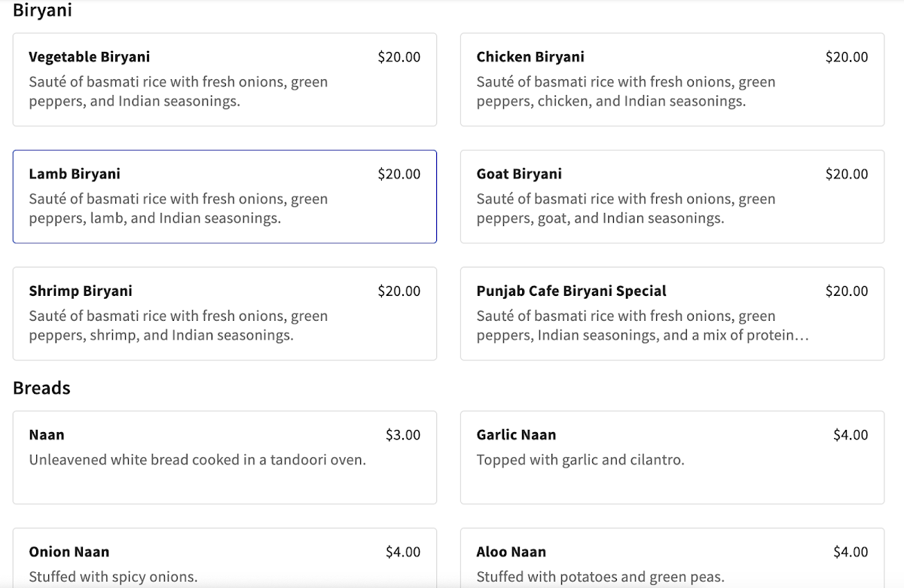The height and width of the screenshot is (588, 904).
Task: Select the plain Naan bread item
Action: 224,457
